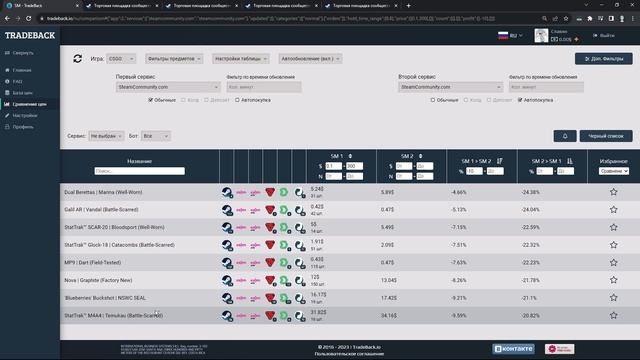Click the browser back arrow
This screenshot has width=640, height=360.
pyautogui.click(x=7, y=18)
